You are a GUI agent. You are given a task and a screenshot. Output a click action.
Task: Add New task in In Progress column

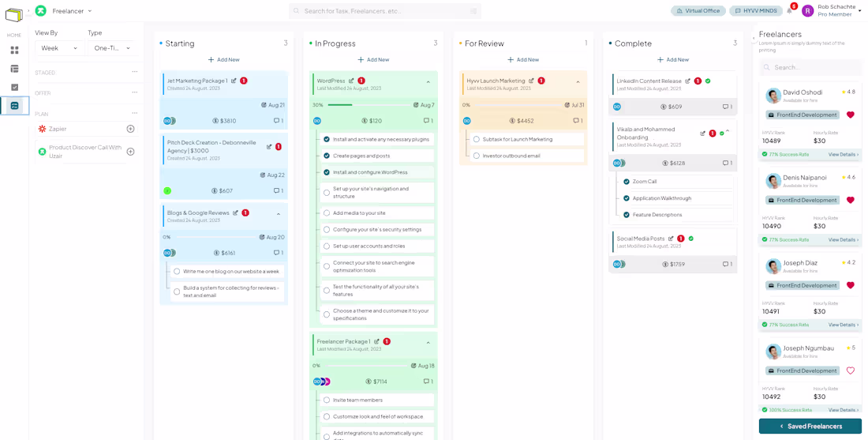pos(374,59)
